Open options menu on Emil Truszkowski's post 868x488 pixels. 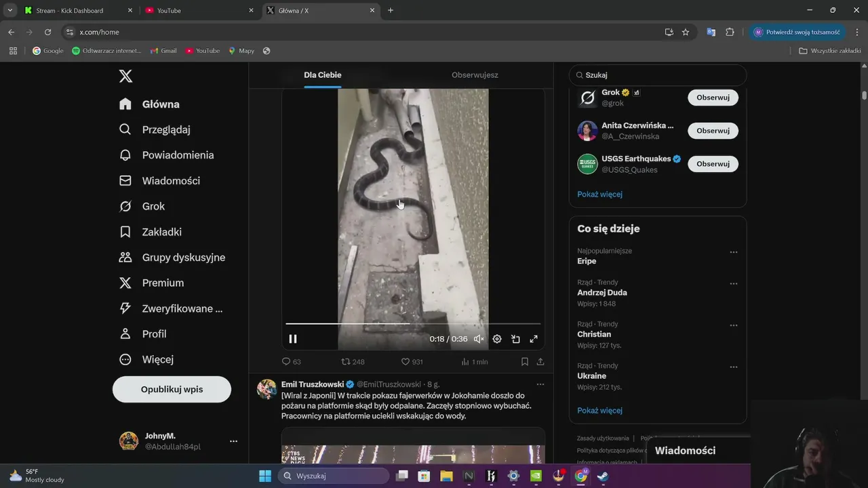[540, 384]
